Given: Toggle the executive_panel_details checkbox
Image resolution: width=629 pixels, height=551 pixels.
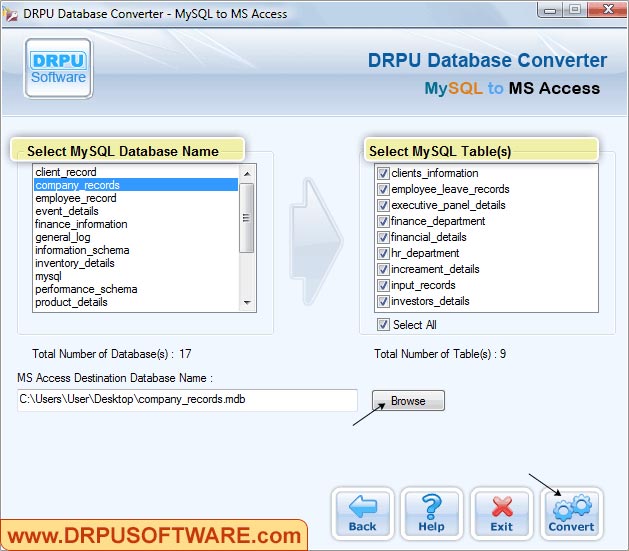Looking at the screenshot, I should [383, 205].
